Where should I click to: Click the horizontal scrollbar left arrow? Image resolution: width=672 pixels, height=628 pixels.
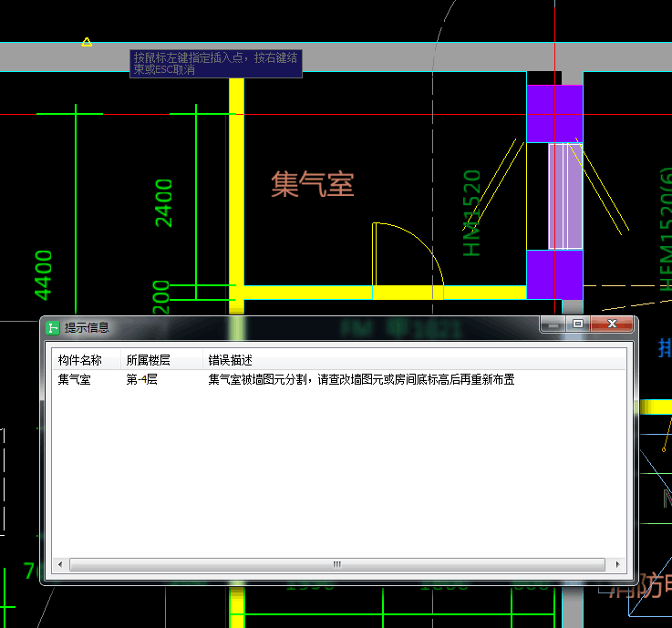[x=60, y=564]
